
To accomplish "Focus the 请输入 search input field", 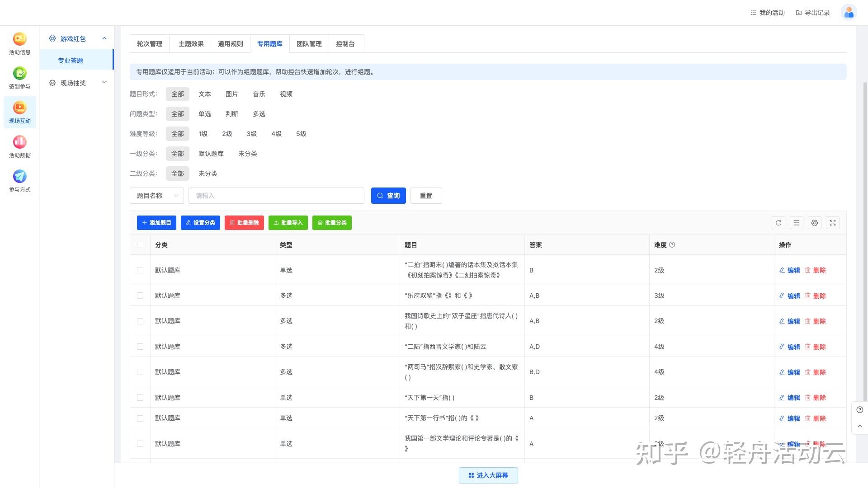I will tap(276, 196).
